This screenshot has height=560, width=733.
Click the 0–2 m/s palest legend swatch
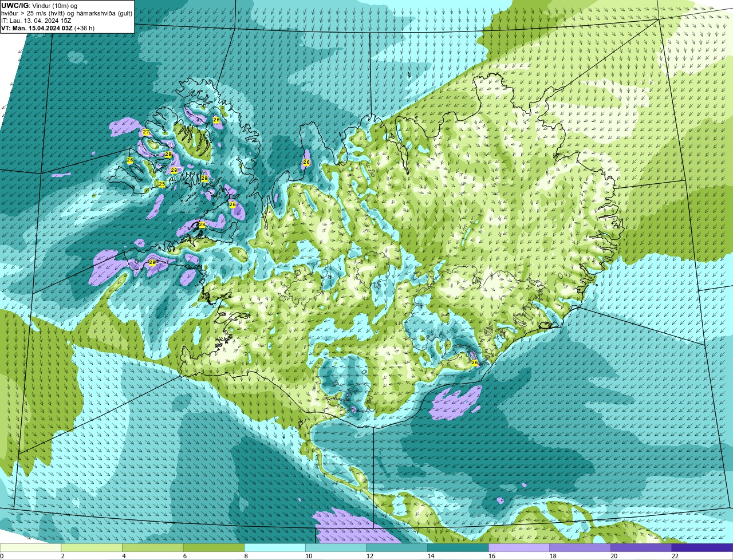(30, 548)
